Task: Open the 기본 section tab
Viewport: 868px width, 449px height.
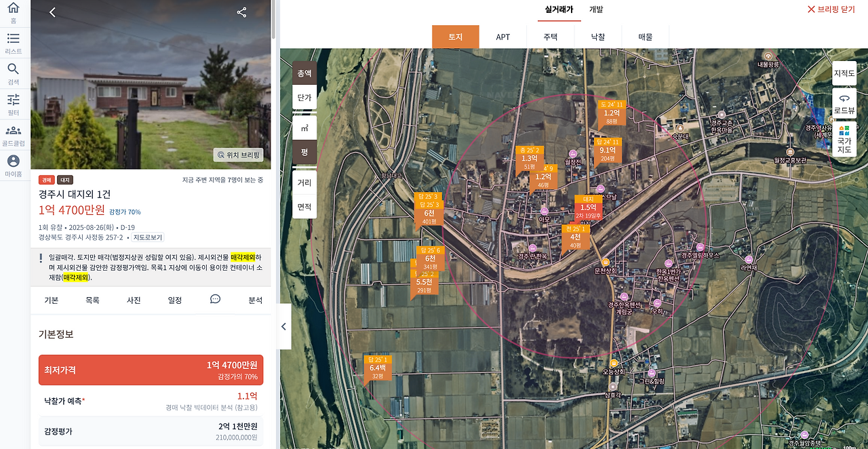Action: click(51, 300)
